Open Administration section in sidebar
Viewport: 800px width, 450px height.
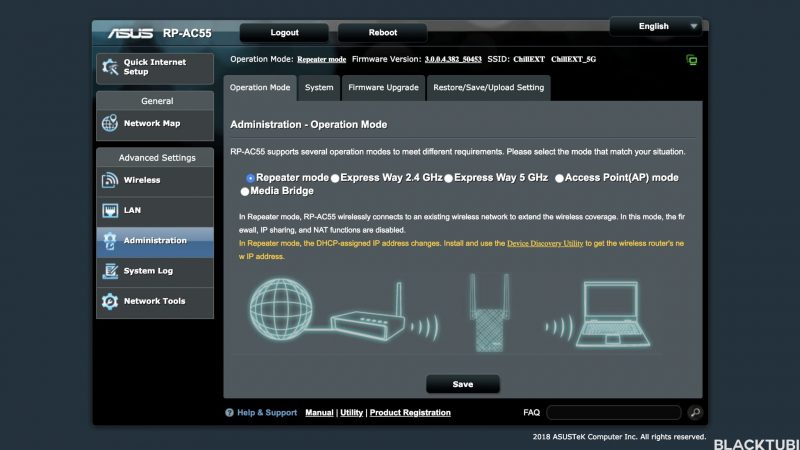coord(155,241)
